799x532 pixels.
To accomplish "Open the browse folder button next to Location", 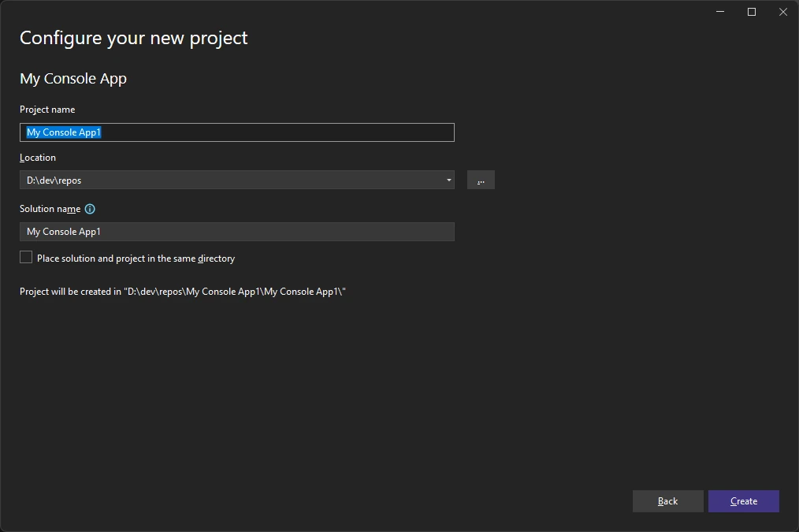I will [481, 180].
